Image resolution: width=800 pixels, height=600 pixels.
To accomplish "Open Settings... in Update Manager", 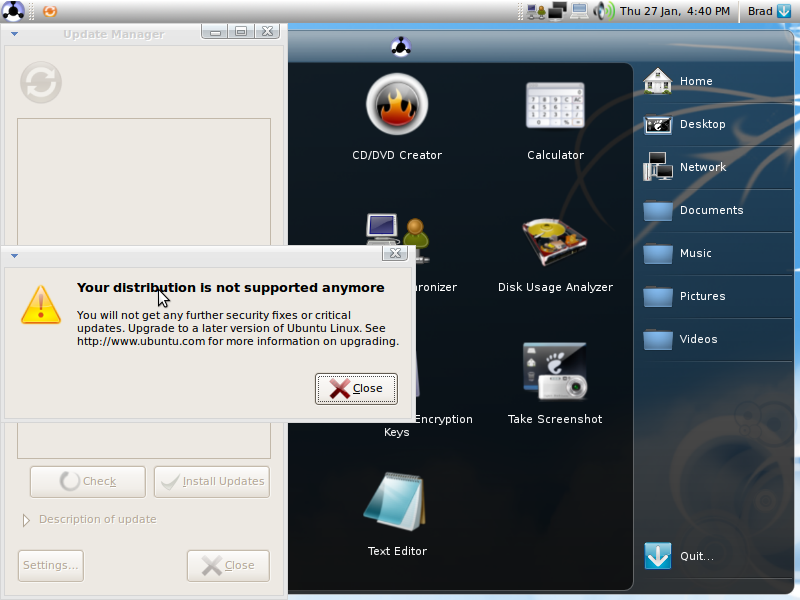I will pos(51,566).
